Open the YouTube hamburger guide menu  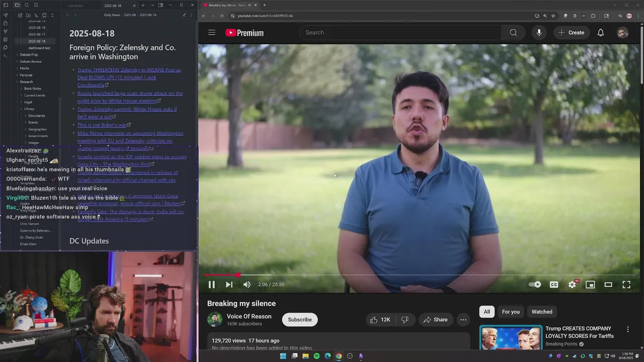tap(212, 33)
